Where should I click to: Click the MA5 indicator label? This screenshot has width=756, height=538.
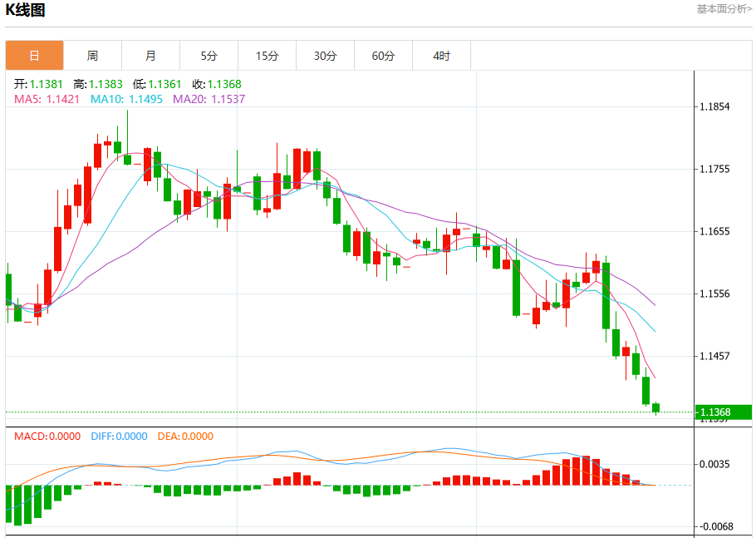click(x=47, y=99)
